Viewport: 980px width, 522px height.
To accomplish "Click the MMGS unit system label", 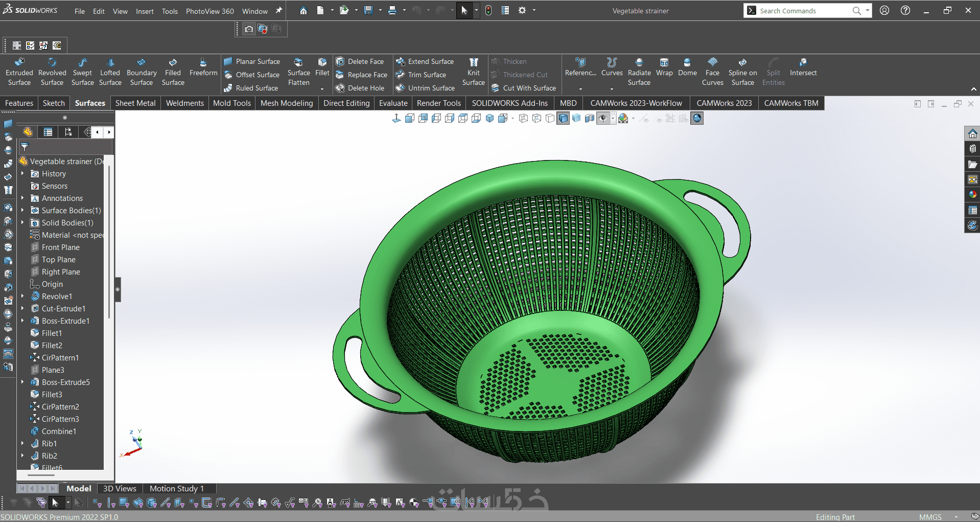I will (x=930, y=517).
